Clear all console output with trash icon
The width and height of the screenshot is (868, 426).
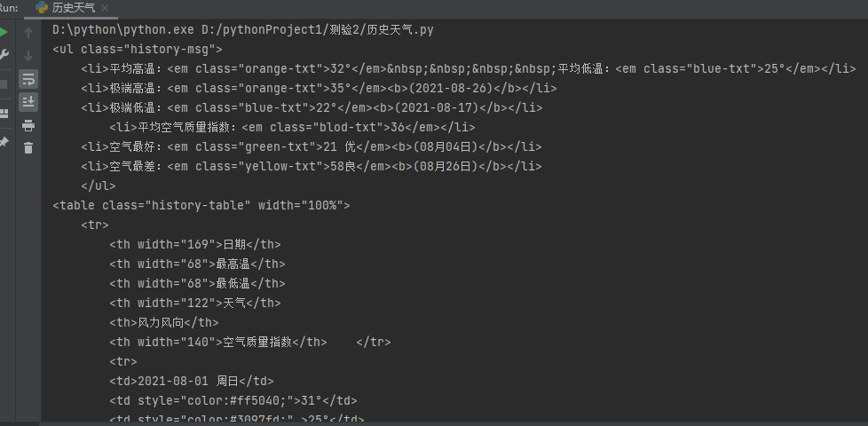[x=28, y=147]
